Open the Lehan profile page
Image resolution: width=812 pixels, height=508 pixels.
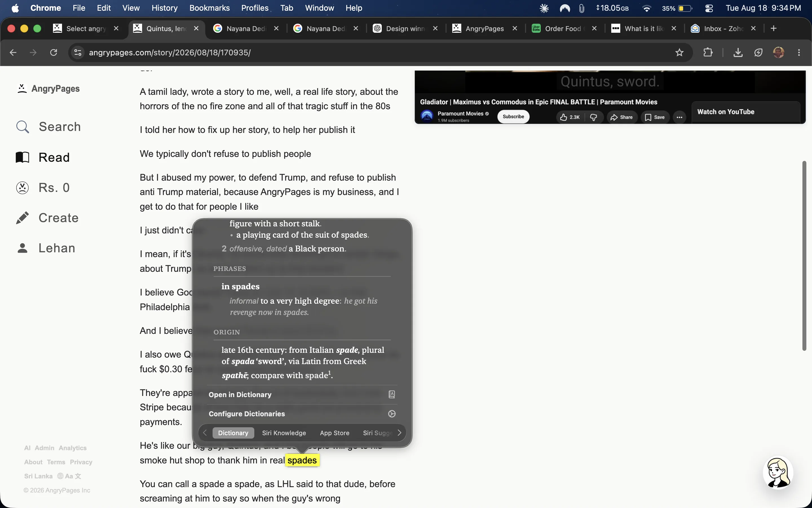46,248
